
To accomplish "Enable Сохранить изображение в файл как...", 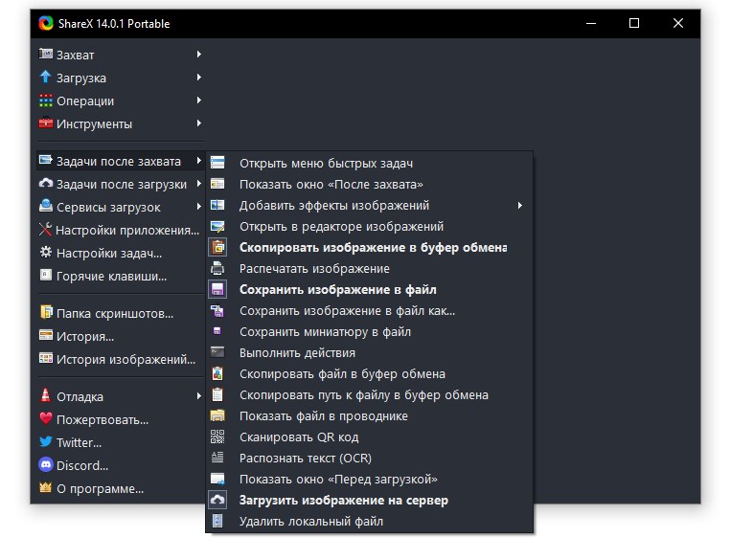I will (x=370, y=311).
